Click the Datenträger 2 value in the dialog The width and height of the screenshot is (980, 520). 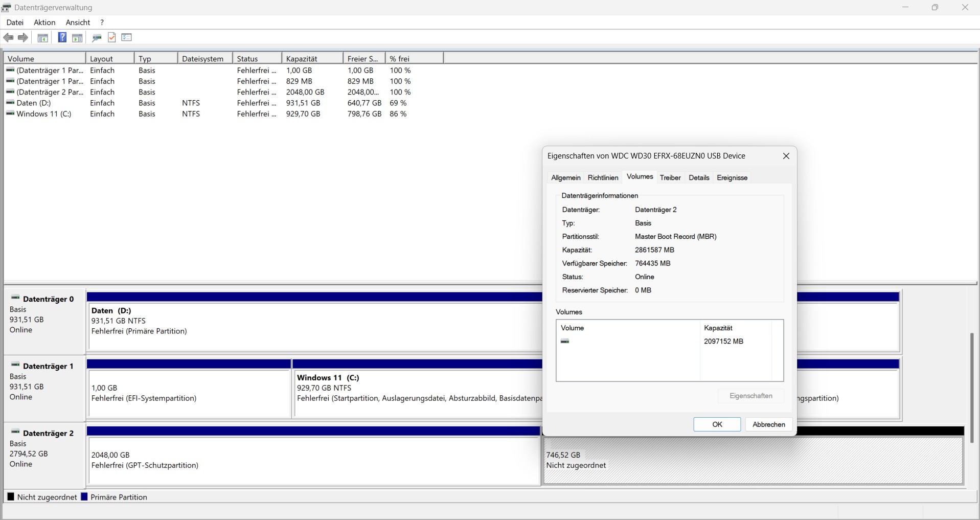tap(656, 210)
